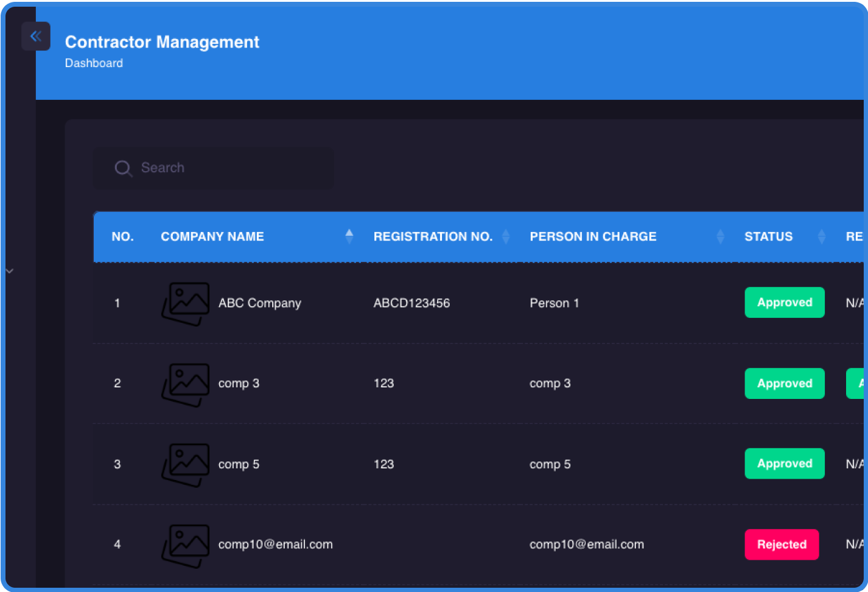Expand the small chevron on the left edge
The width and height of the screenshot is (868, 592).
9,270
